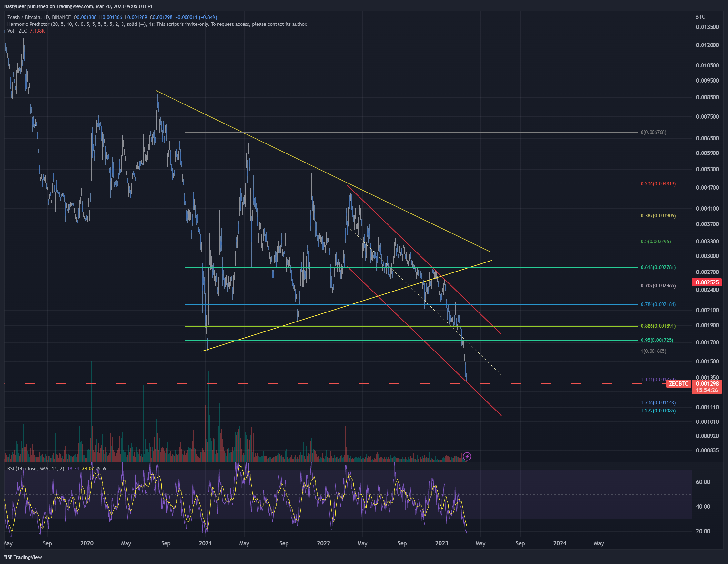Viewport: 728px width, 564px height.
Task: Click the 1(0.001605) Fibonacci label
Action: coord(654,351)
